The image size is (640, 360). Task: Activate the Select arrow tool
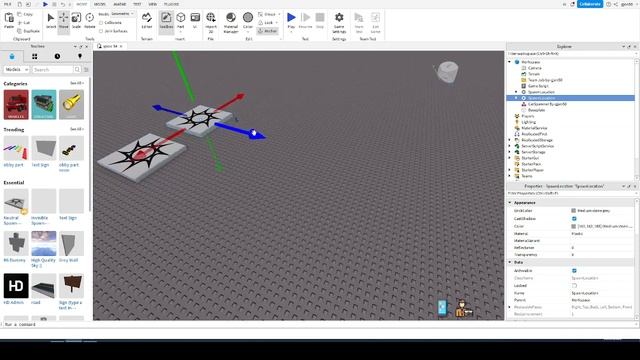tap(51, 20)
